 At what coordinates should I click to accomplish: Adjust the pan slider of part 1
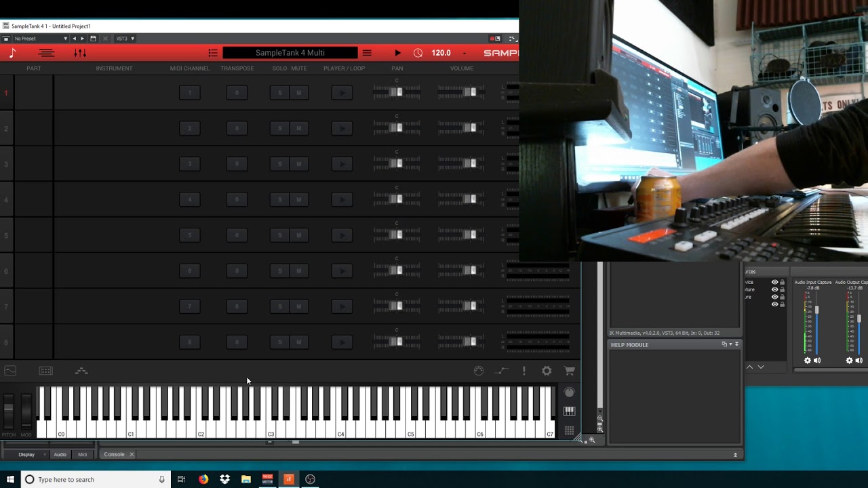point(397,92)
